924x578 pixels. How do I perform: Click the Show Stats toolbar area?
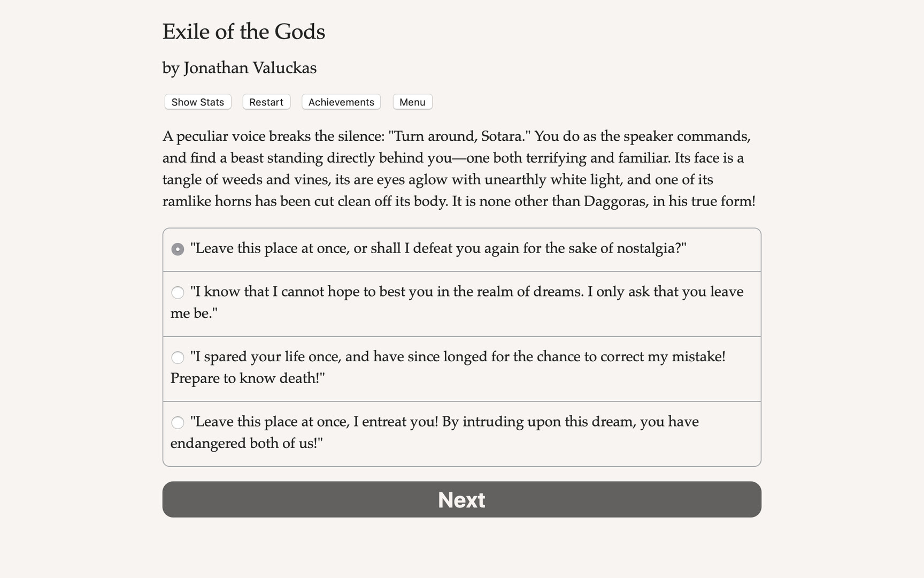(x=197, y=102)
